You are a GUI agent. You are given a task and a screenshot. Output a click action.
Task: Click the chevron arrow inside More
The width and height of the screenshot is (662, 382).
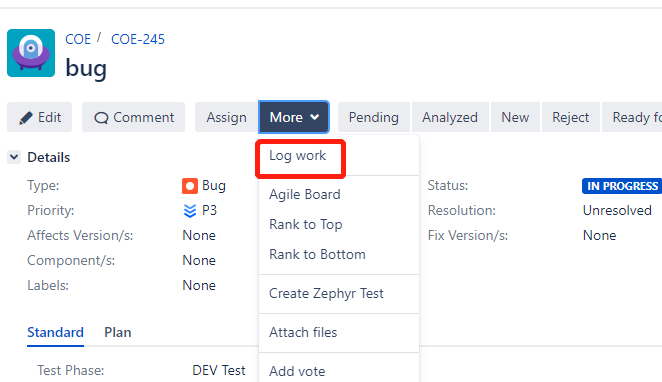click(x=315, y=117)
